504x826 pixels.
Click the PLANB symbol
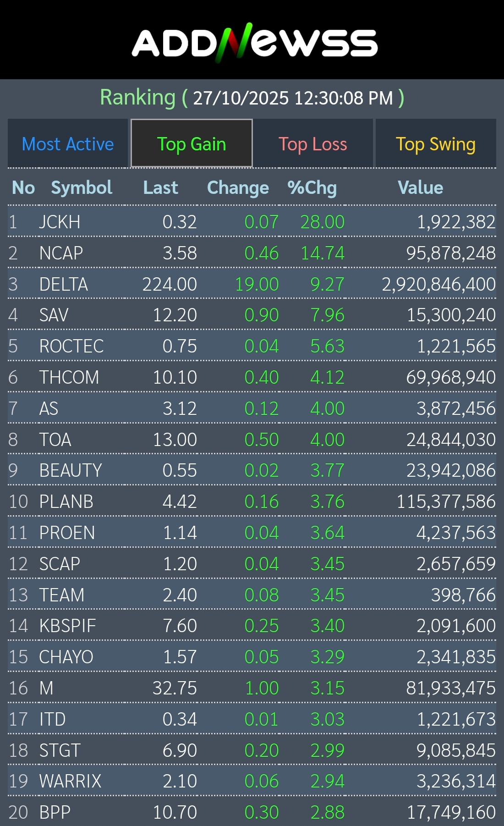point(66,501)
